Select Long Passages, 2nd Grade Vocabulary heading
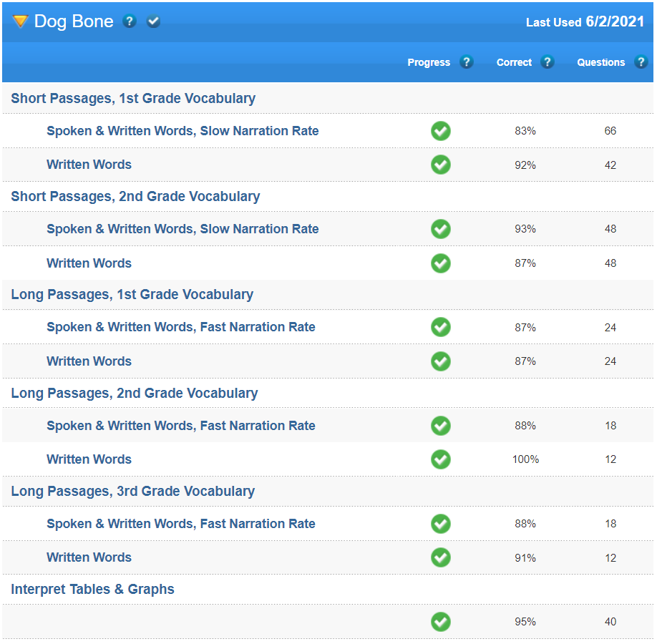This screenshot has width=657, height=644. (x=135, y=394)
